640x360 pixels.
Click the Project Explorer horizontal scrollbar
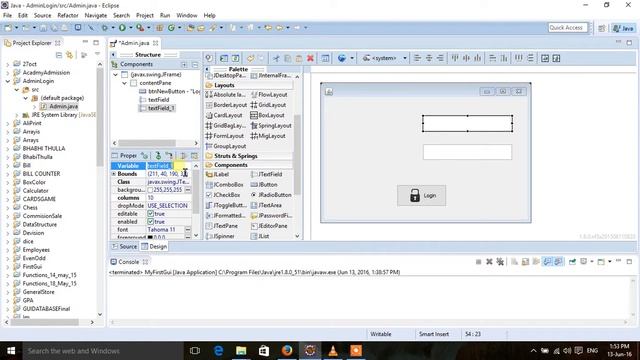pos(45,322)
